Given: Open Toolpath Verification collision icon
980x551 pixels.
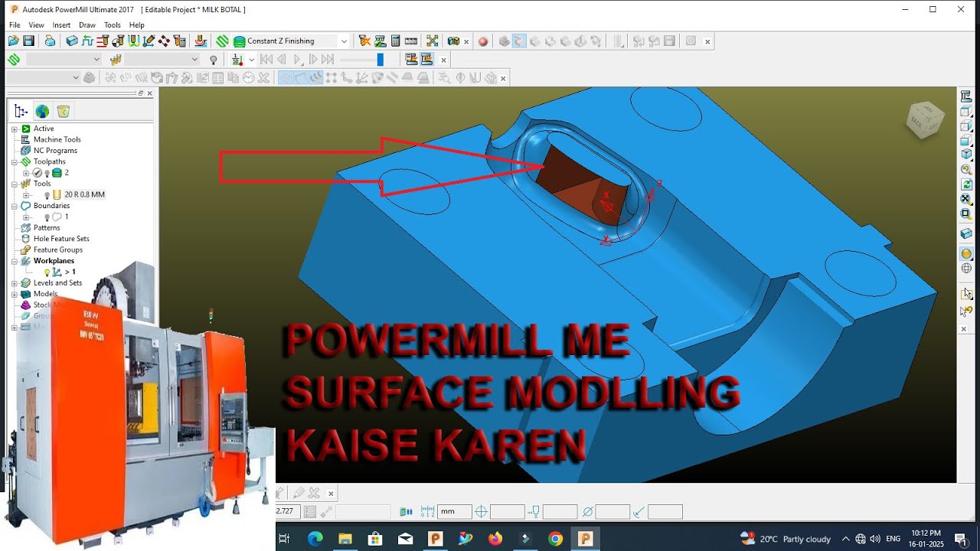Looking at the screenshot, I should coord(364,41).
